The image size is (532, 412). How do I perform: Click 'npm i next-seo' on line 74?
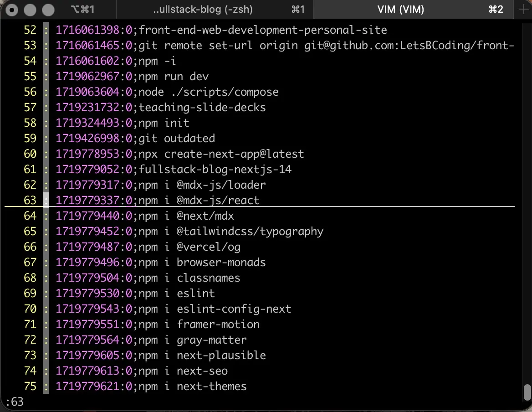[183, 371]
